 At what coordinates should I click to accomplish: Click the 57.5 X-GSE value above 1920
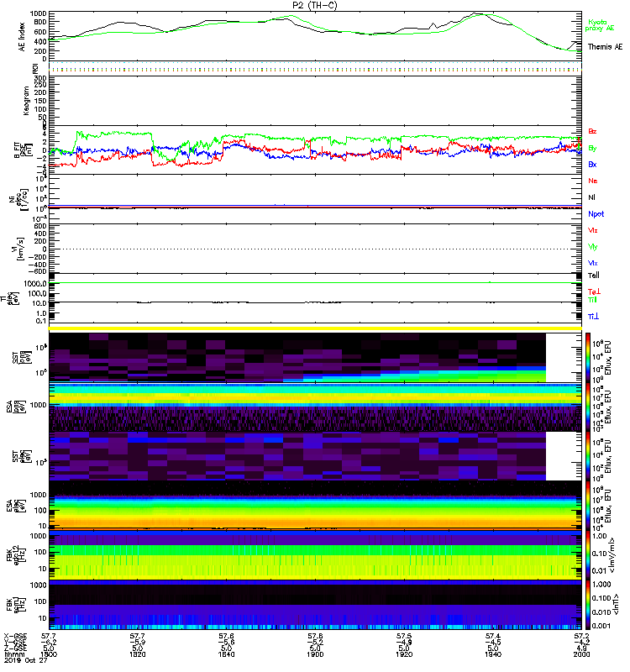coord(404,636)
